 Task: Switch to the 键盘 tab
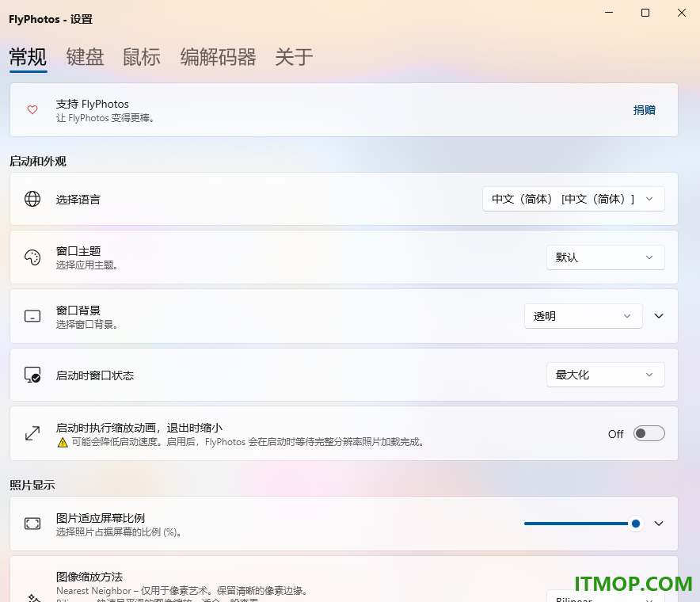tap(85, 57)
